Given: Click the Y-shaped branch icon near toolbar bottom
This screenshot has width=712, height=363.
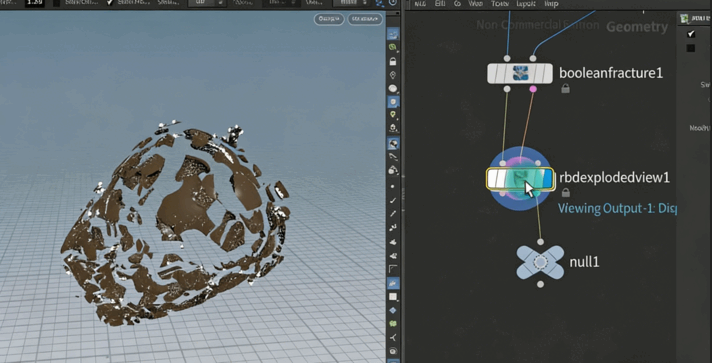Looking at the screenshot, I should click(393, 337).
